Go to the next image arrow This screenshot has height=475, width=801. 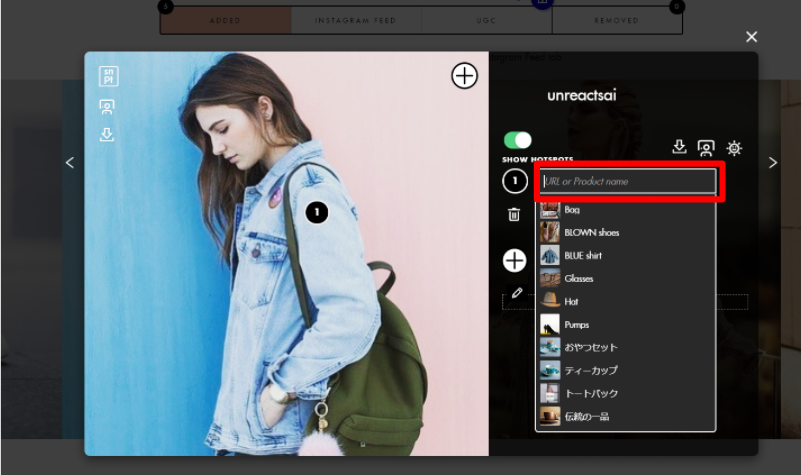point(773,162)
